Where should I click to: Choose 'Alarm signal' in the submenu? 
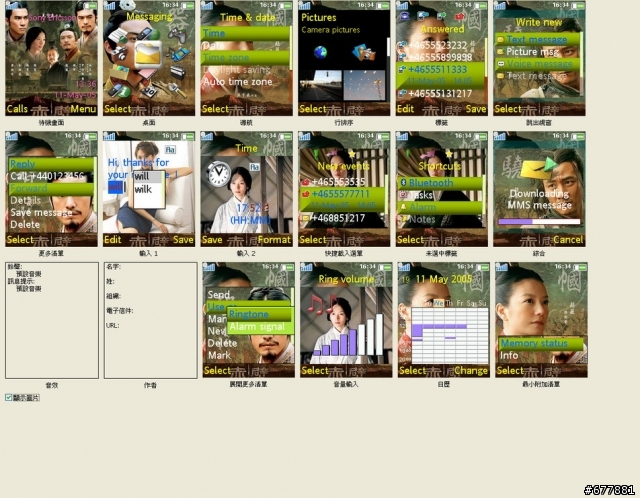[x=260, y=327]
